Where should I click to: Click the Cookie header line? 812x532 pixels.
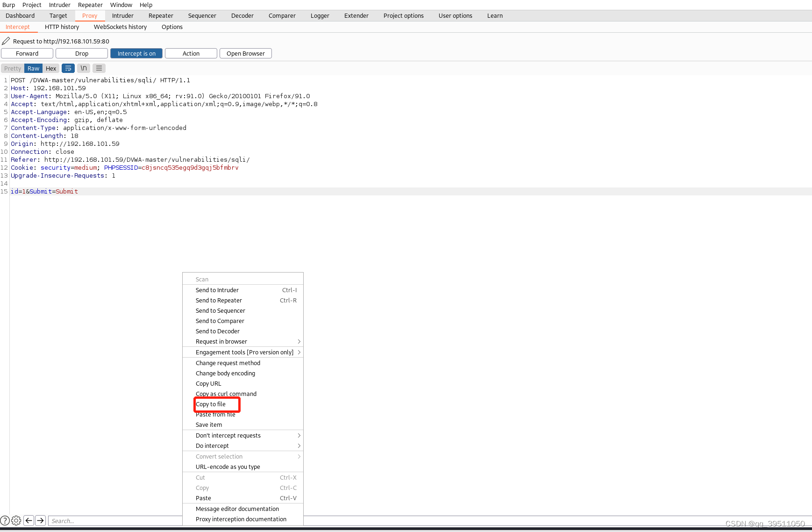click(125, 168)
